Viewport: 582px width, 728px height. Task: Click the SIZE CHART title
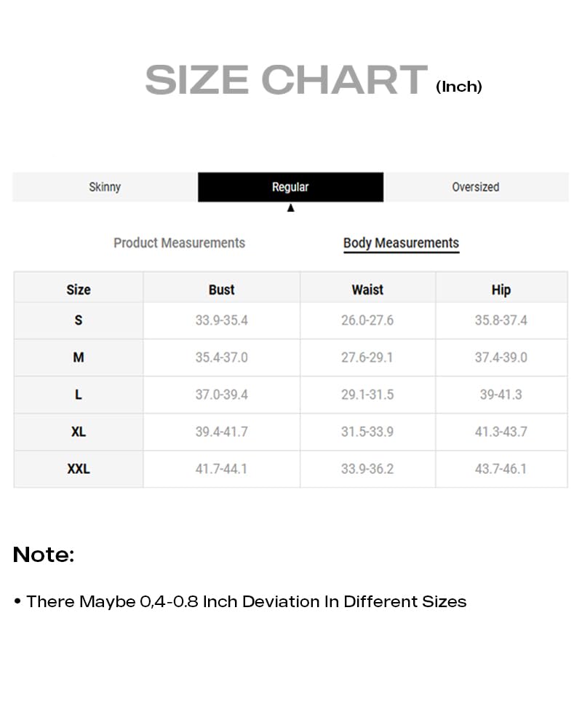click(286, 79)
